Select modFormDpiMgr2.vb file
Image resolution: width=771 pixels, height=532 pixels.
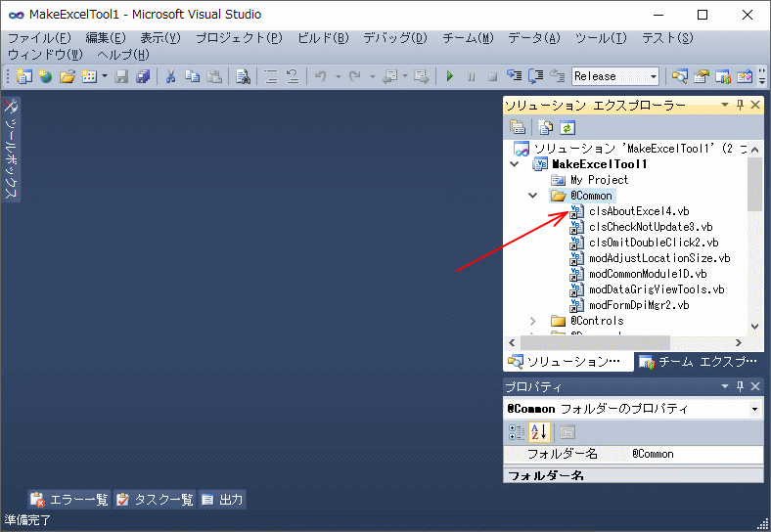click(639, 305)
